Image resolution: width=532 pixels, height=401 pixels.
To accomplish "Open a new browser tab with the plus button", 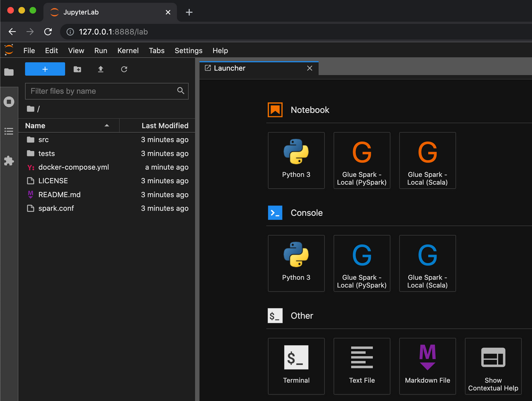I will (x=189, y=12).
